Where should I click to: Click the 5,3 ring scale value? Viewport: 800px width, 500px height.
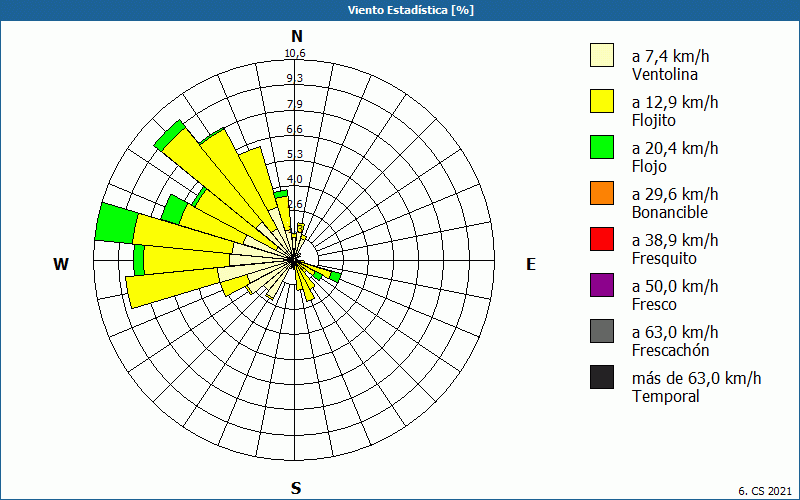pyautogui.click(x=295, y=154)
